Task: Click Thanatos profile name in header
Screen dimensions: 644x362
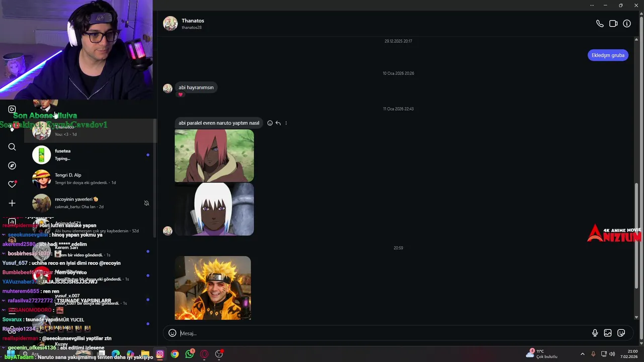Action: (193, 21)
